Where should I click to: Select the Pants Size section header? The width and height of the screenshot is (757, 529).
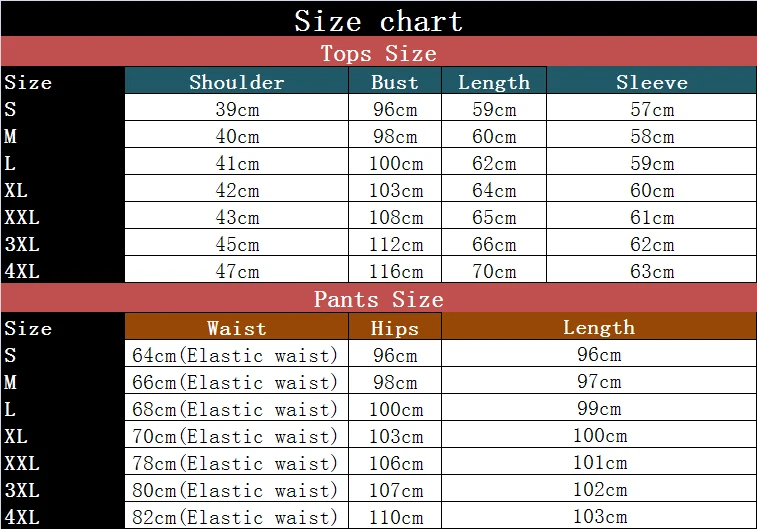[378, 299]
